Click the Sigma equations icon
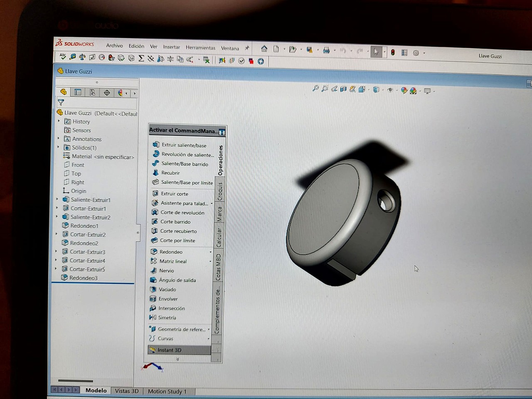 [x=141, y=58]
